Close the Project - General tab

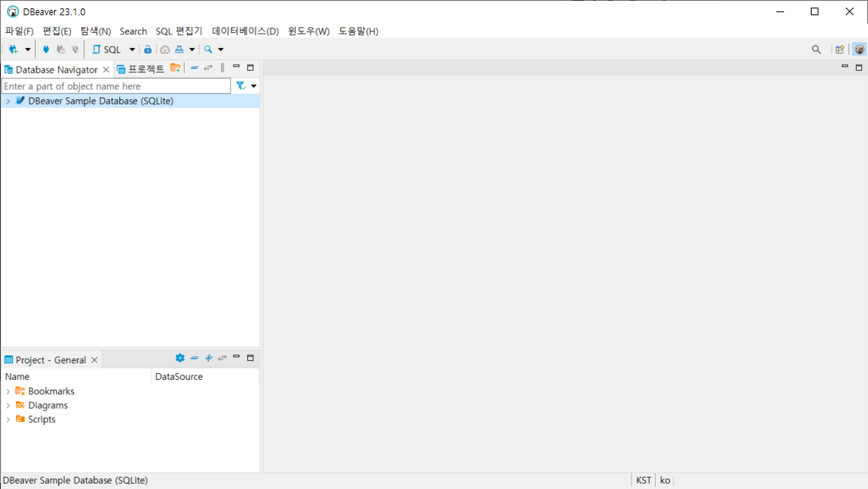click(95, 360)
